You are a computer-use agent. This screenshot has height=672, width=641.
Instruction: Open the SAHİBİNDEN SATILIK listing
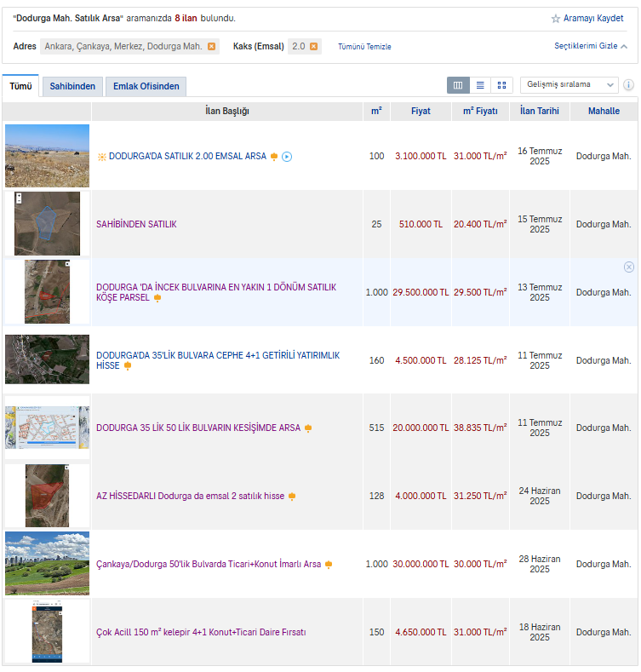click(136, 224)
